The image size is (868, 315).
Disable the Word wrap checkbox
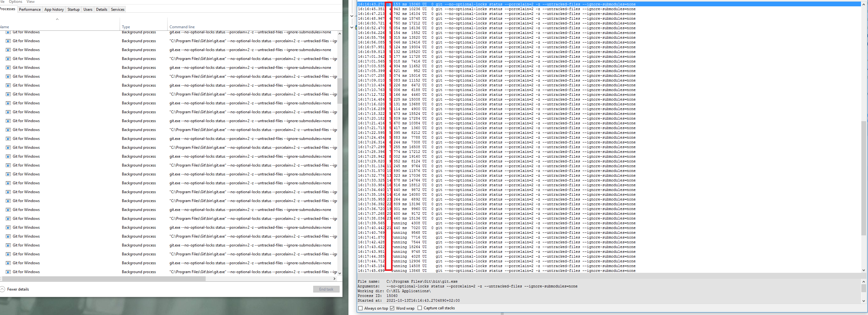coord(392,308)
